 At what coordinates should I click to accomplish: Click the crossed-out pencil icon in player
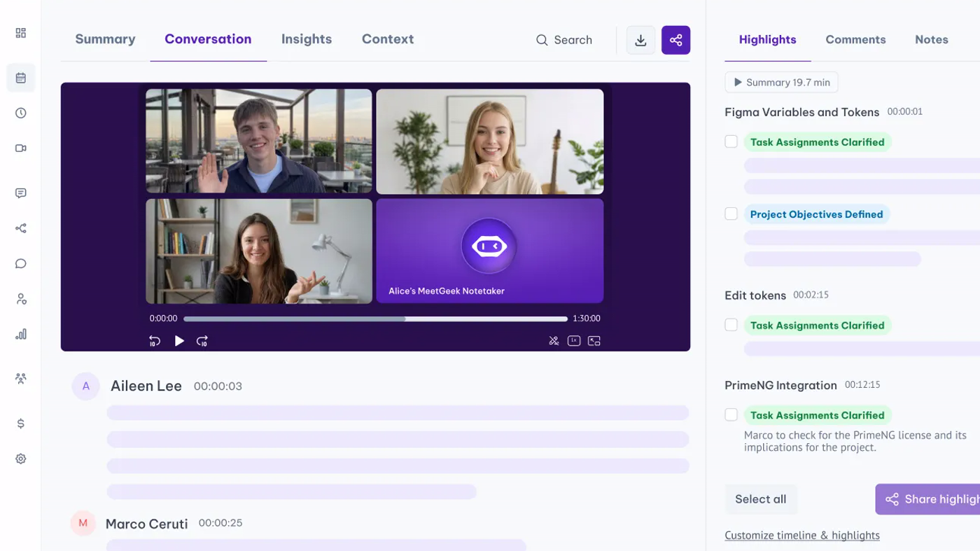point(554,341)
